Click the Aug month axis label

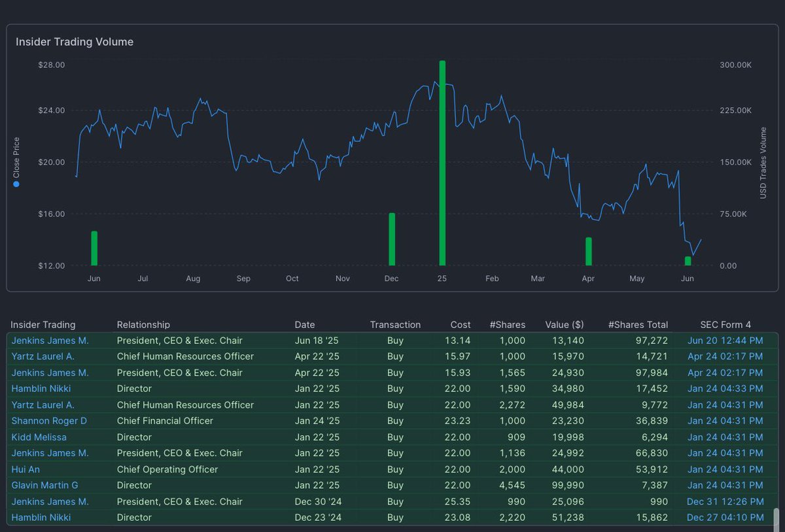192,278
